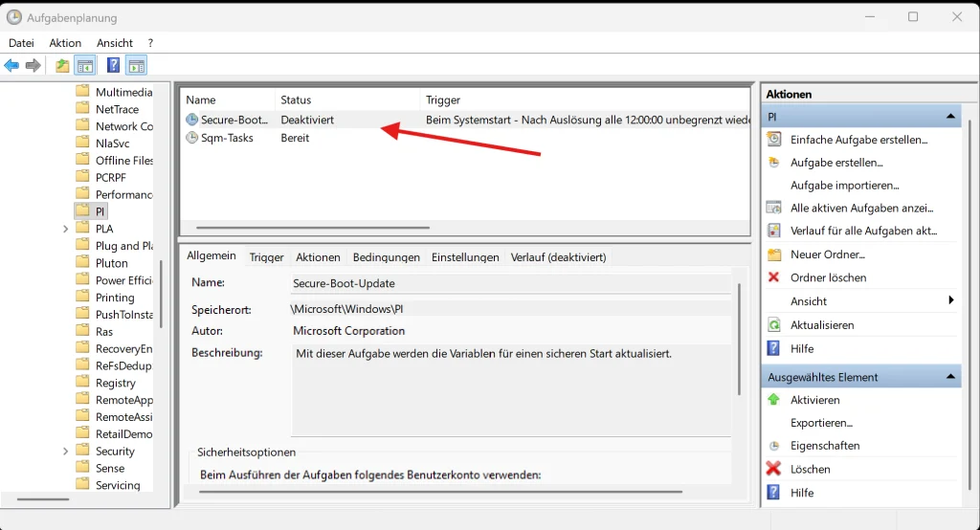This screenshot has width=980, height=530.
Task: Click the Back arrow toolbar icon
Action: pyautogui.click(x=11, y=65)
